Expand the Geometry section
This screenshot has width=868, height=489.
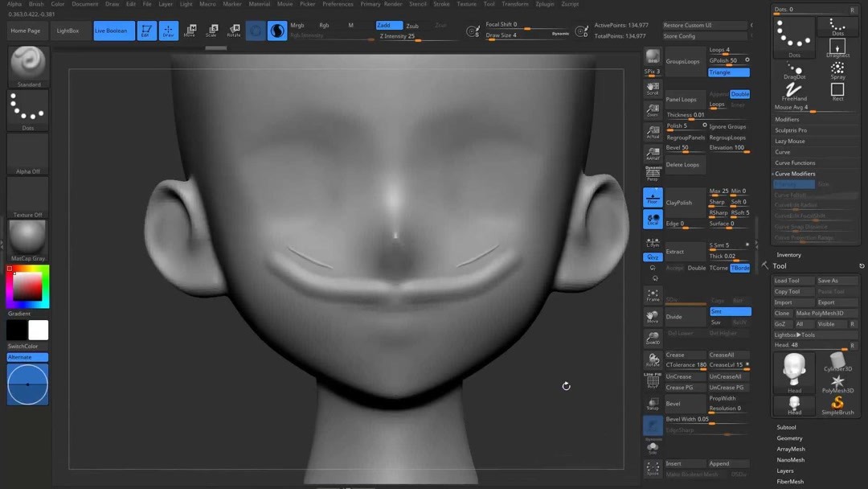[789, 438]
